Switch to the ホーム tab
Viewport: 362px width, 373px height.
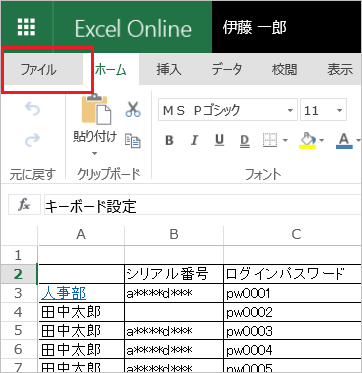pos(110,70)
